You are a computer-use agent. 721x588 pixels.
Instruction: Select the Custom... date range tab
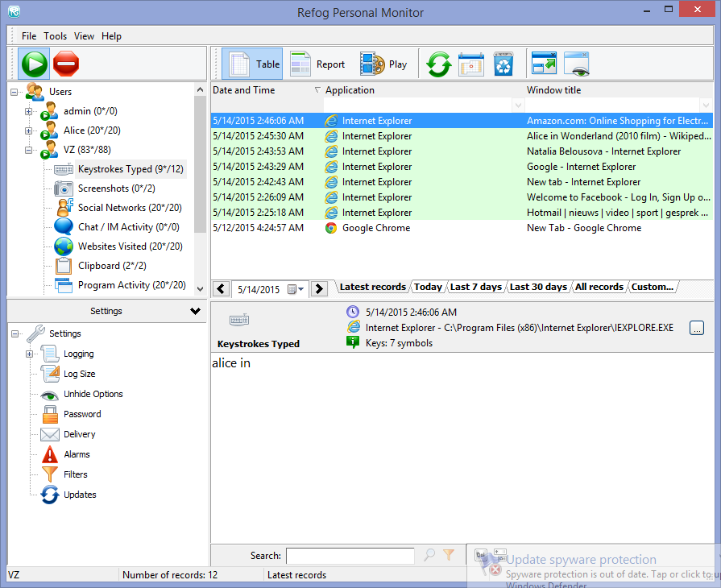pyautogui.click(x=652, y=287)
